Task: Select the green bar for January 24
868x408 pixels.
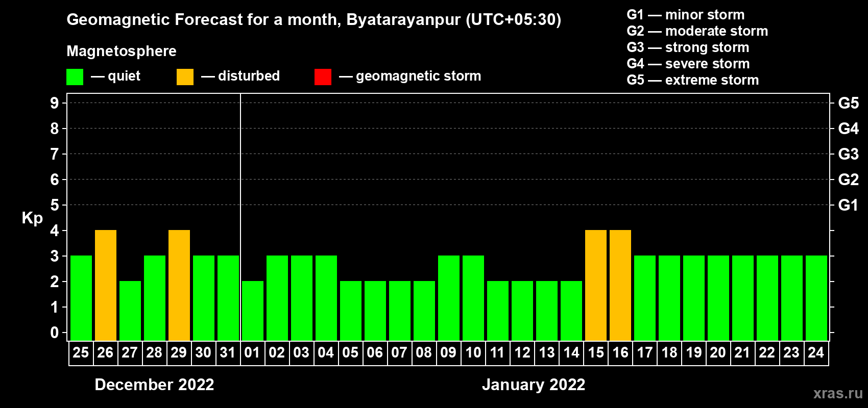Action: click(x=816, y=298)
